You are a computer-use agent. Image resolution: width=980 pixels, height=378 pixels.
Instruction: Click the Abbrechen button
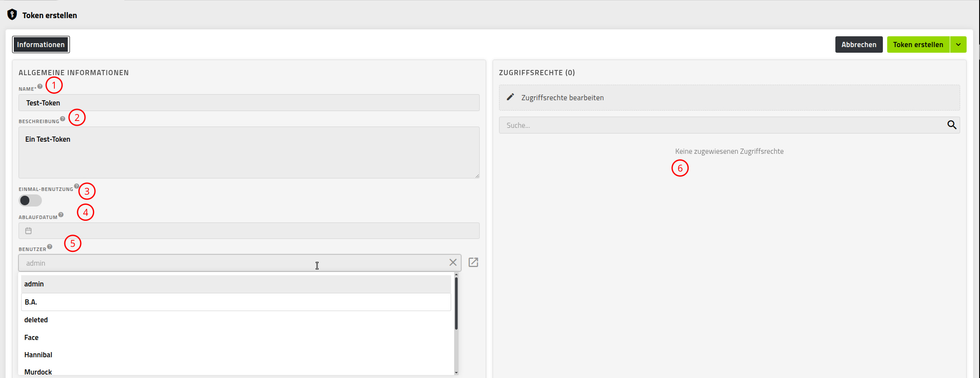[859, 44]
